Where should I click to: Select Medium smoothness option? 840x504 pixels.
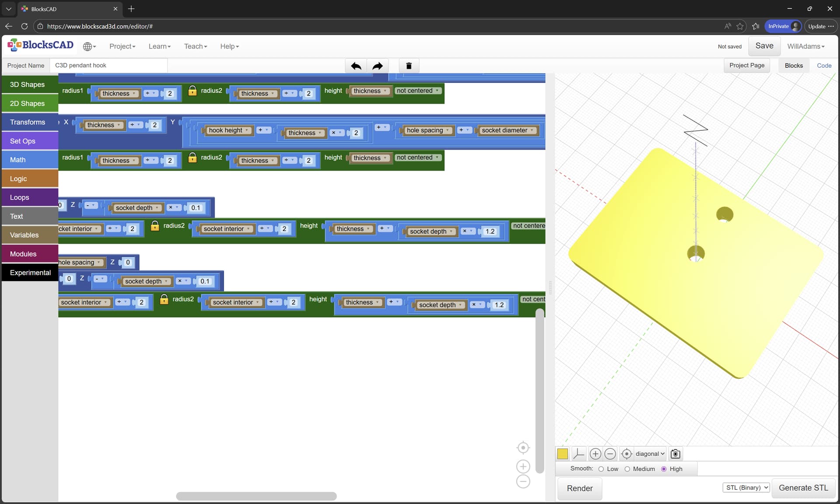(627, 469)
